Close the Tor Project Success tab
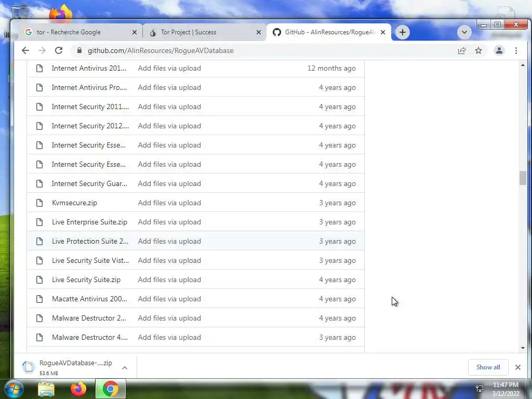 click(259, 32)
